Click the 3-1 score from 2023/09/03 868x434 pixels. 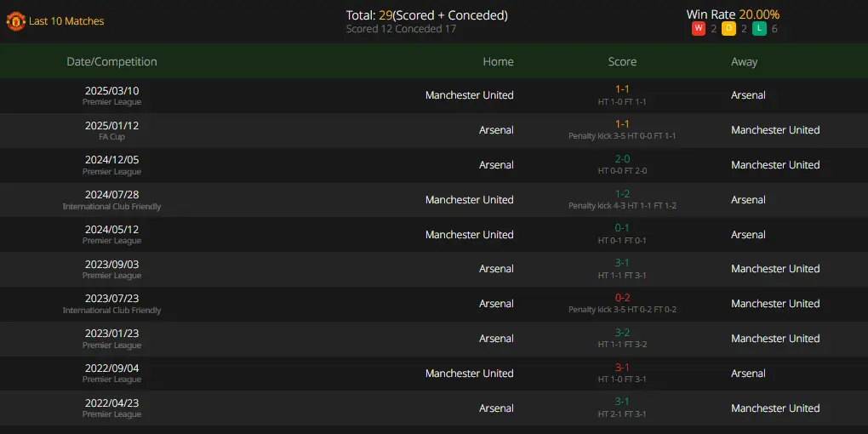coord(622,263)
